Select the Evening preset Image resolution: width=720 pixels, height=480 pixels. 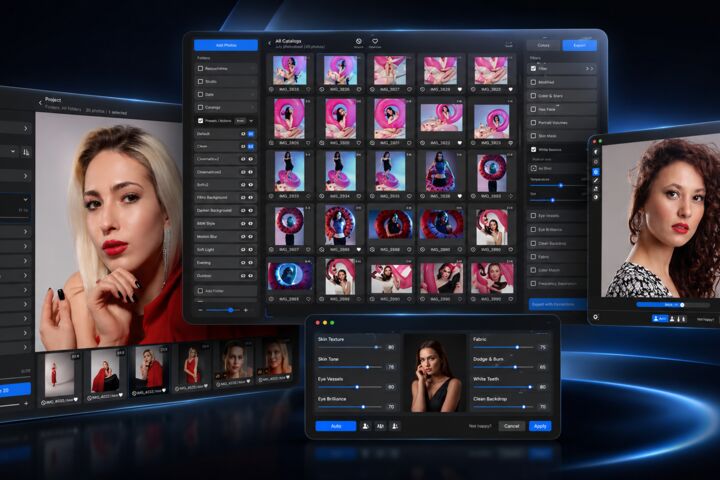click(225, 263)
